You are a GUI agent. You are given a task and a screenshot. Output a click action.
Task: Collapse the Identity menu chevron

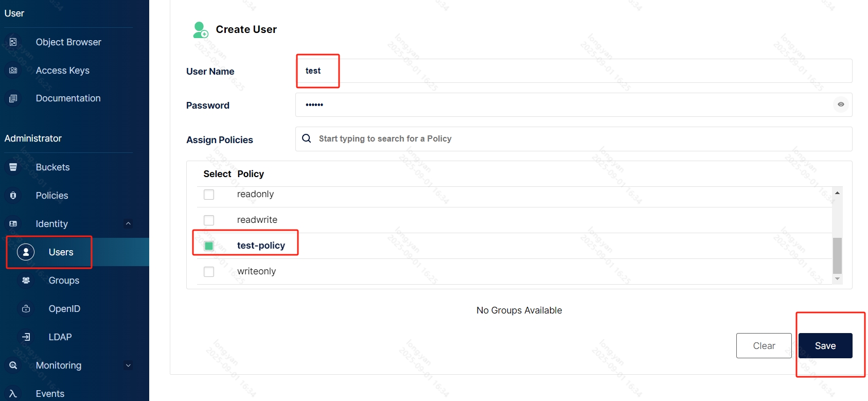coord(128,223)
